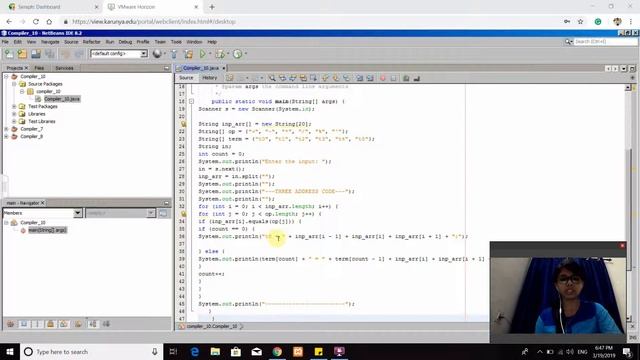Click the NetBeans search field
Image resolution: width=640 pixels, height=360 pixels.
(605, 42)
